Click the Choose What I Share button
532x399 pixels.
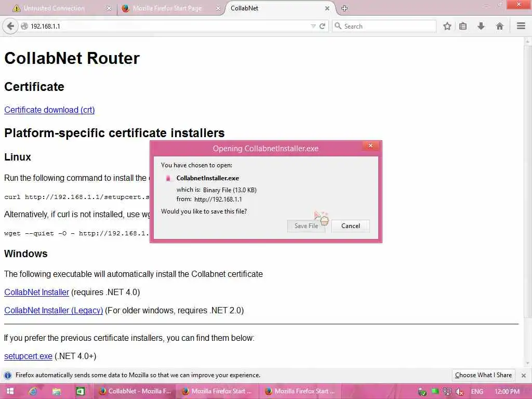(484, 375)
